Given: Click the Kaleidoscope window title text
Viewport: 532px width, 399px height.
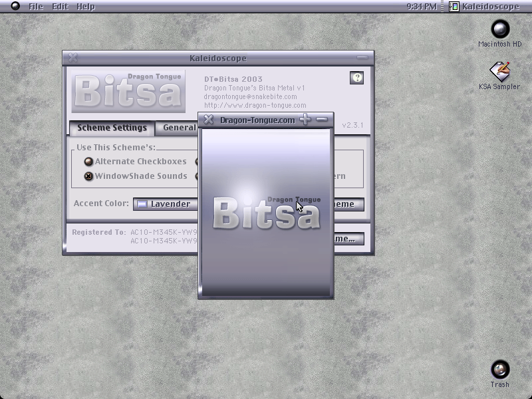Looking at the screenshot, I should tap(218, 59).
